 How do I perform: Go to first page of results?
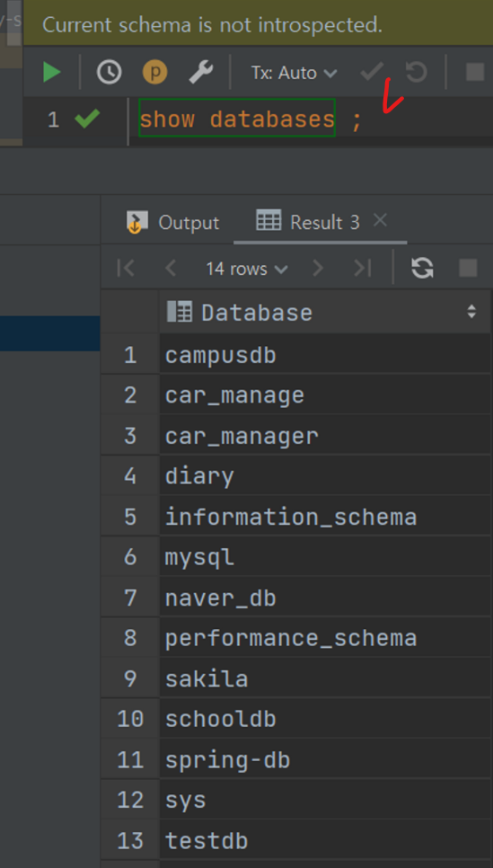126,269
